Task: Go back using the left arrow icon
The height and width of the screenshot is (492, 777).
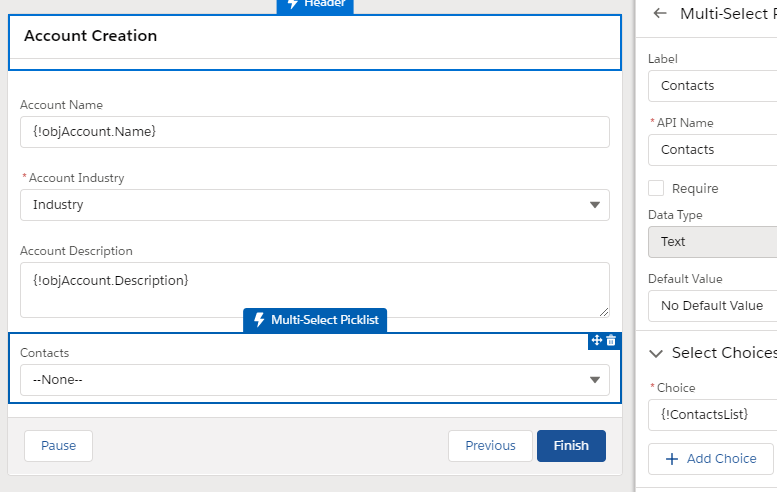Action: click(660, 13)
